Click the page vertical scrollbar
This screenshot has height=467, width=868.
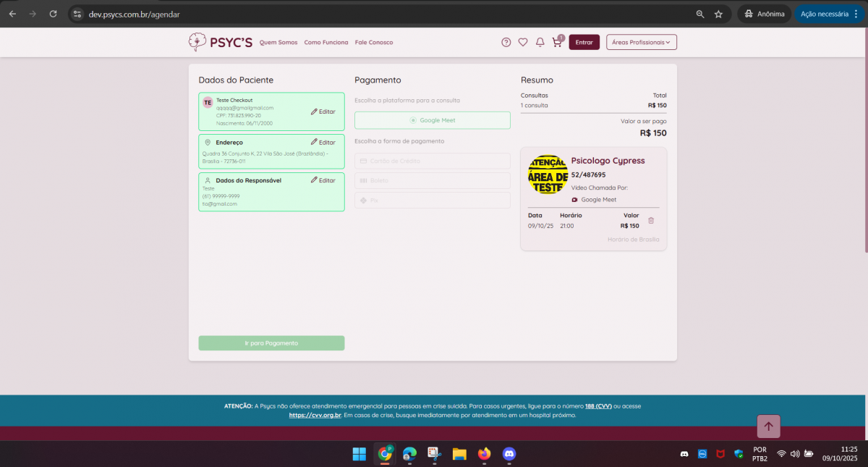865,145
